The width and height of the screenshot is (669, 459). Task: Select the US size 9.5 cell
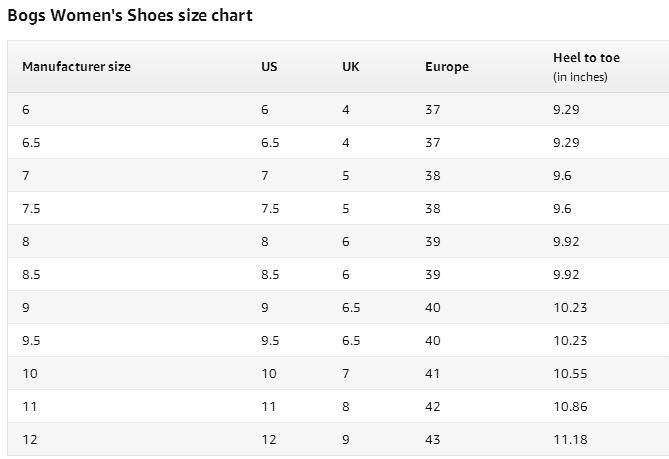click(x=270, y=341)
